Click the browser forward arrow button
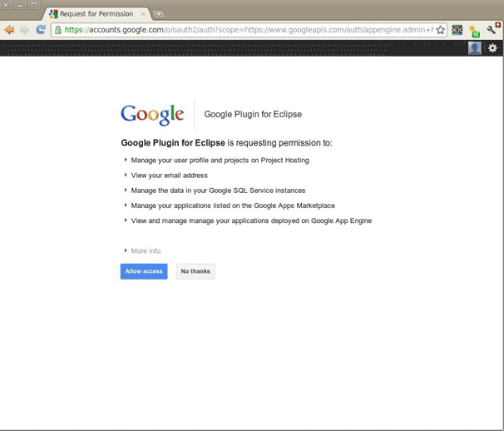Screen dimensions: 504x431 pyautogui.click(x=25, y=29)
